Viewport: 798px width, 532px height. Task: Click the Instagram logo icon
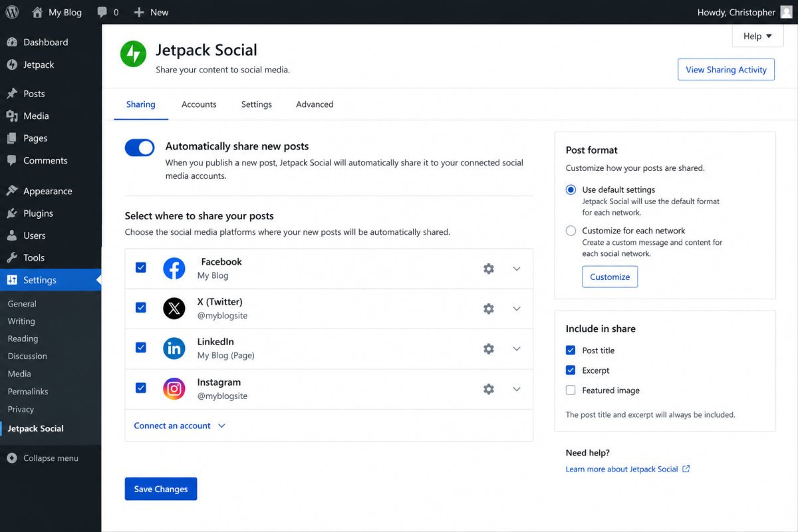click(174, 389)
